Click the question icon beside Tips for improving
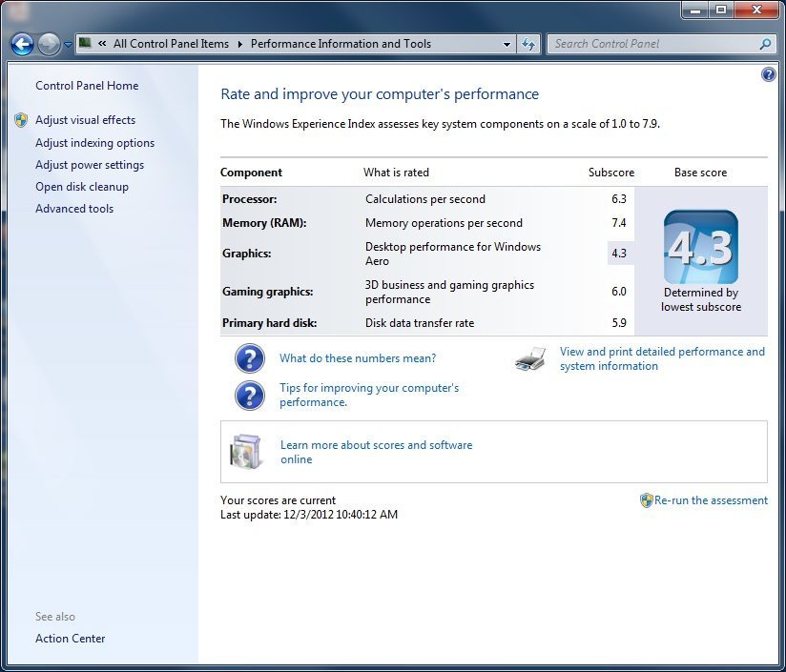Image resolution: width=786 pixels, height=672 pixels. point(250,396)
